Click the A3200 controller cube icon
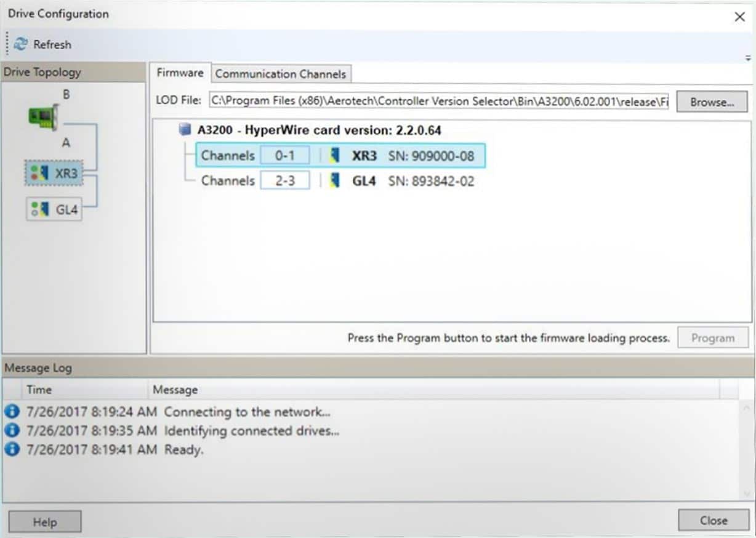This screenshot has height=538, width=756. [185, 130]
